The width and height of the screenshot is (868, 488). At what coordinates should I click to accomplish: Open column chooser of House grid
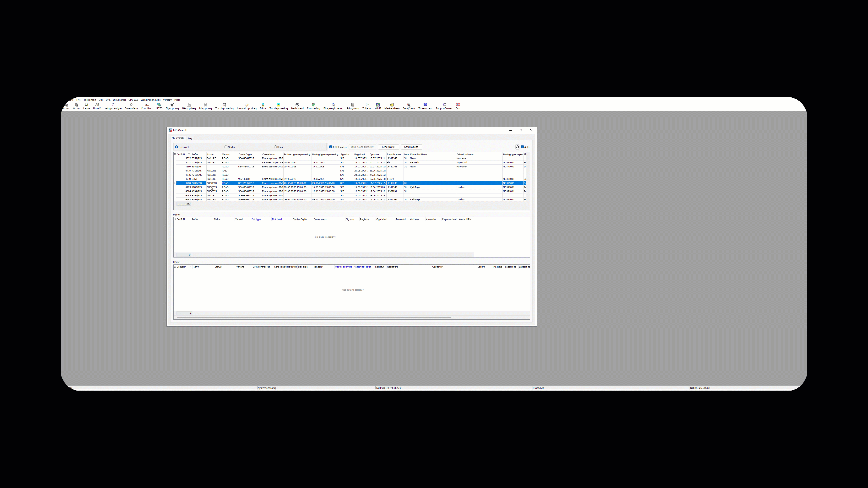(175, 267)
